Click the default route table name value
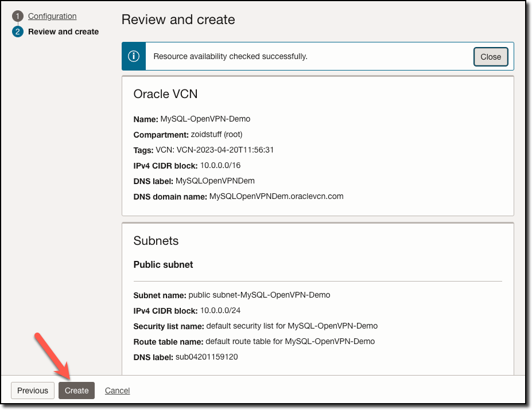Screen dimensions: 532x410 (x=290, y=341)
